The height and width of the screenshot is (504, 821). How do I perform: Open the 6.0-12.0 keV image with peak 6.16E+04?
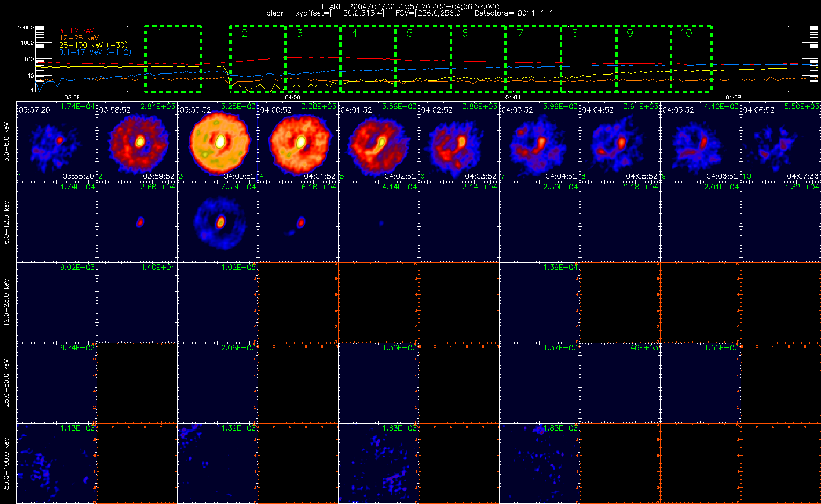(298, 221)
